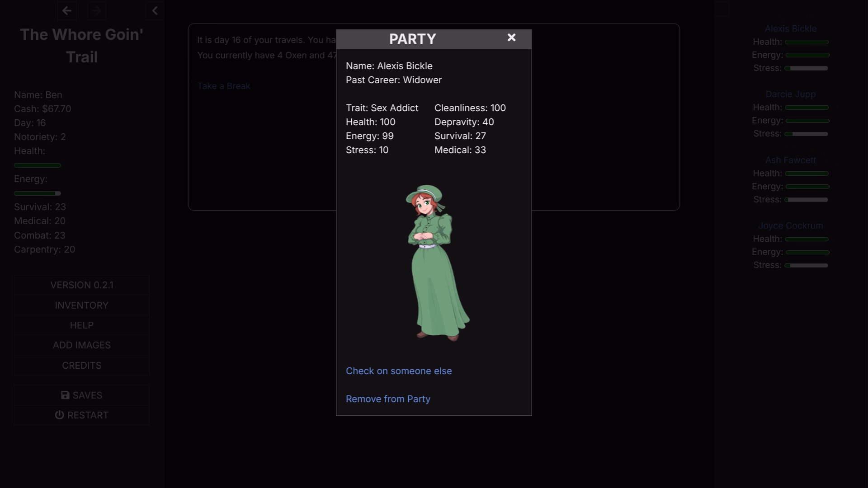868x488 pixels.
Task: Click the Restart power icon
Action: tap(59, 415)
